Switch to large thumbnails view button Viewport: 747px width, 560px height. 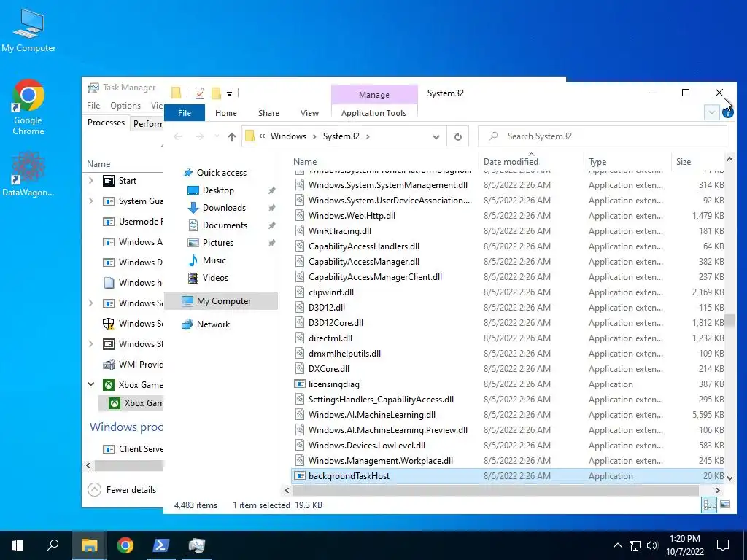point(725,505)
